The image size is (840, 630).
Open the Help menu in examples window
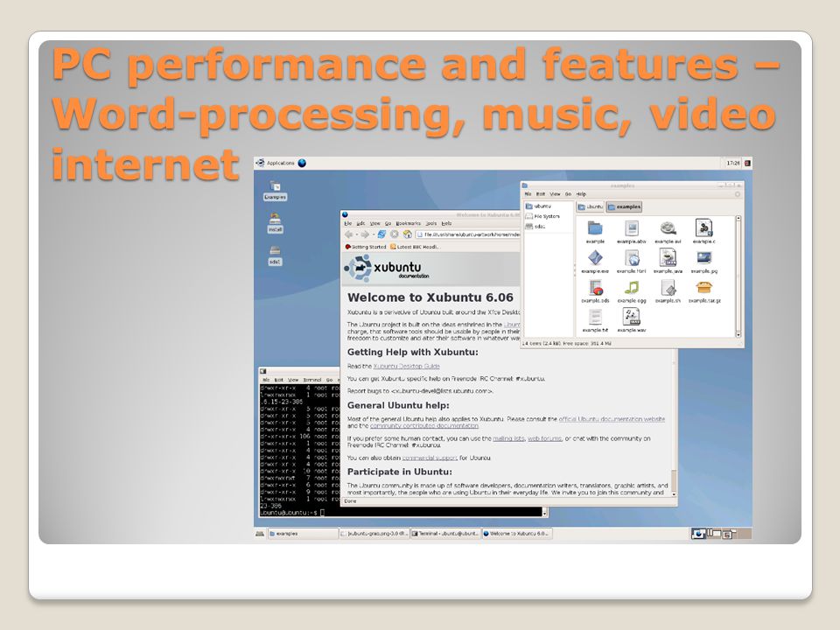point(581,194)
